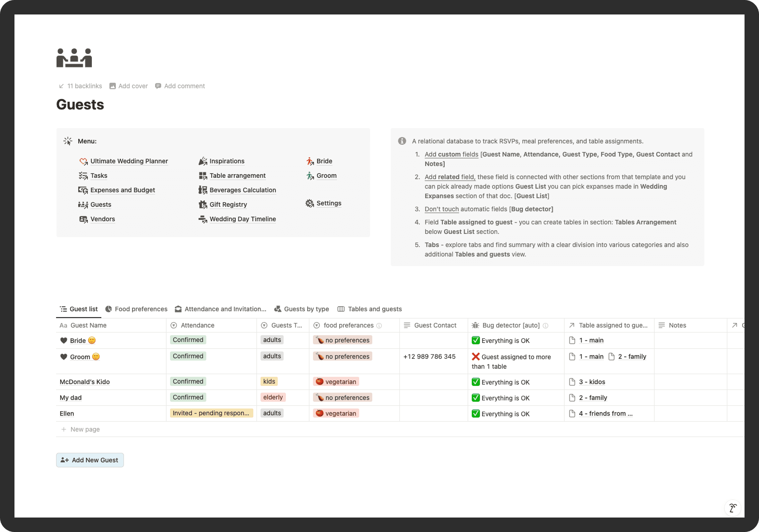Click the Gift Registry icon

pos(203,204)
